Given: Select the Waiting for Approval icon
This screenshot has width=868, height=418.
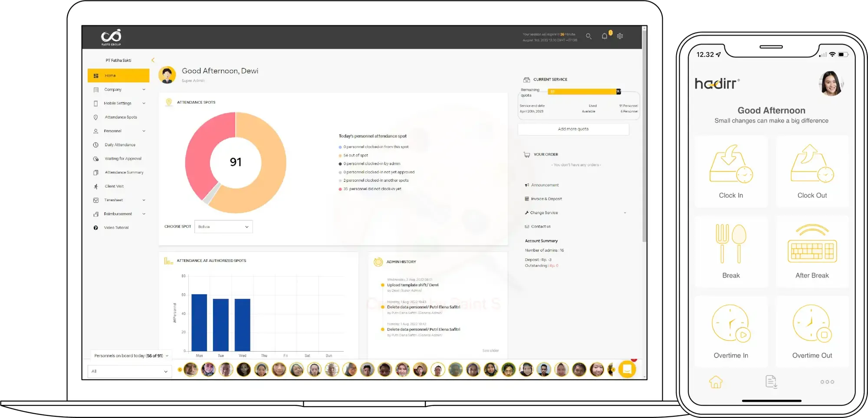Looking at the screenshot, I should [x=96, y=158].
